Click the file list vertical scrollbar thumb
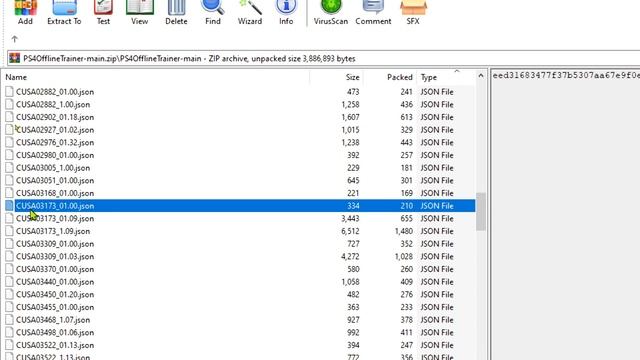640x360 pixels. [x=481, y=211]
